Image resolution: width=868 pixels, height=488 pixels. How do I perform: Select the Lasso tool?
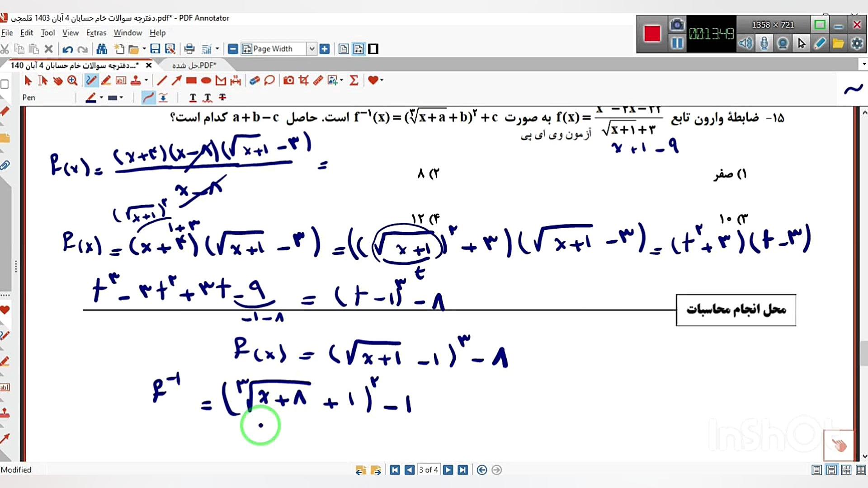point(269,80)
